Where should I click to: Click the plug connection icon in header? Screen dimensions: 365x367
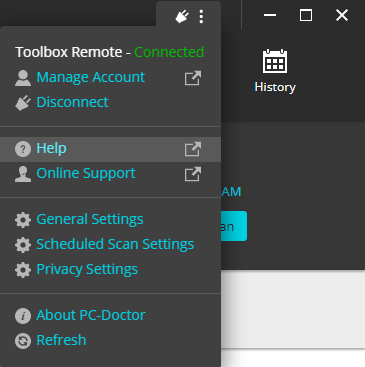[x=182, y=16]
